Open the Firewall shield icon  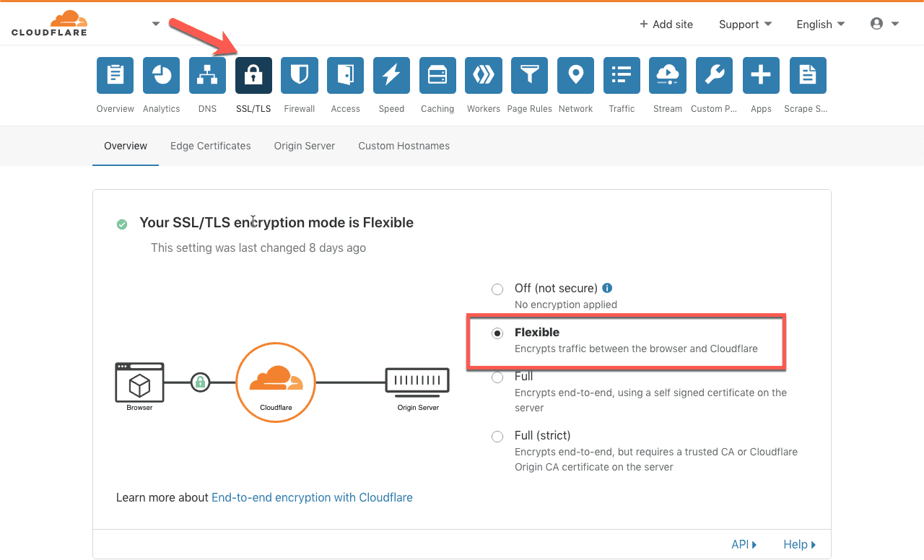pyautogui.click(x=299, y=76)
